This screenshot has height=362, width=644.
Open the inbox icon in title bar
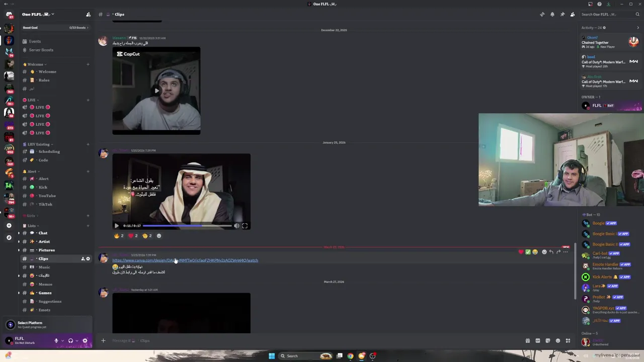591,4
